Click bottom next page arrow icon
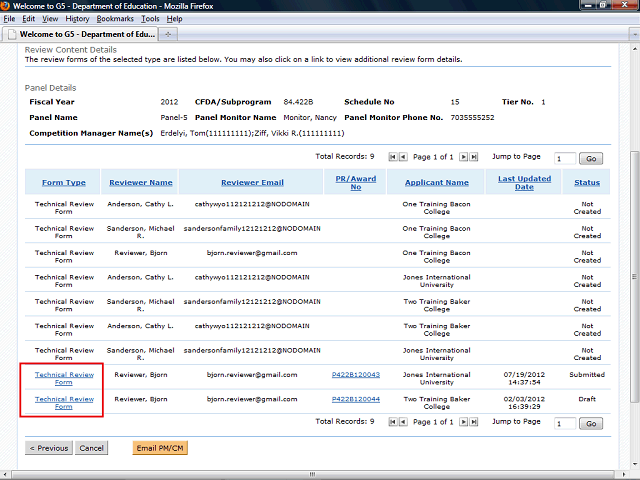The height and width of the screenshot is (480, 640). pyautogui.click(x=462, y=422)
